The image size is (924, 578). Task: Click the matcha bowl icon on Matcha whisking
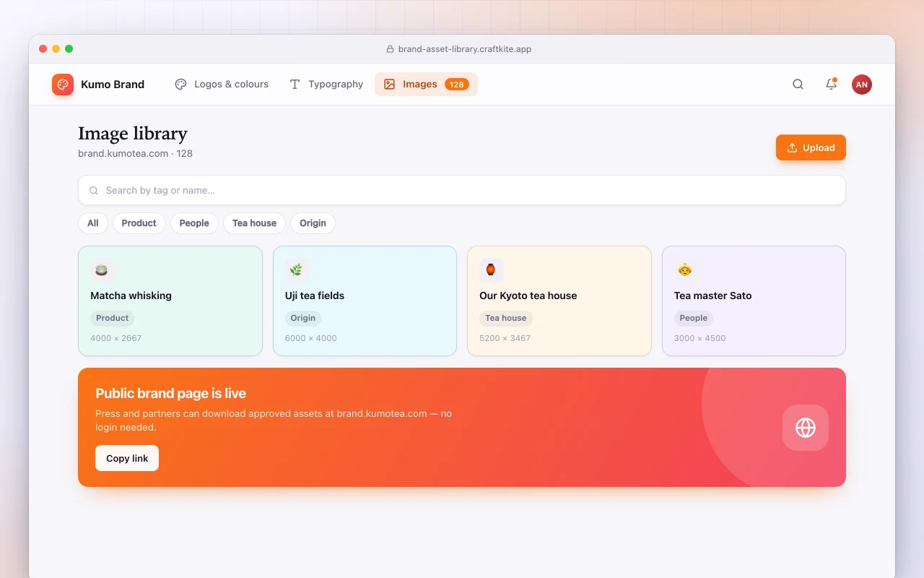(x=103, y=270)
